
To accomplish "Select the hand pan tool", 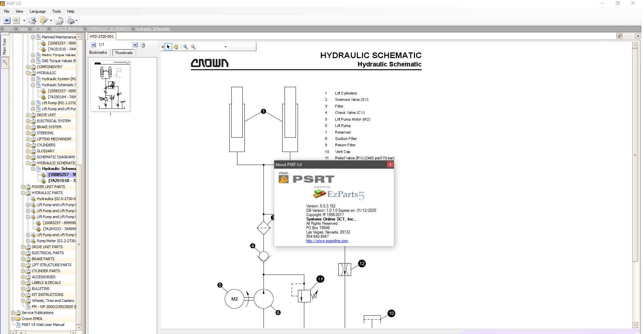I will tap(176, 47).
